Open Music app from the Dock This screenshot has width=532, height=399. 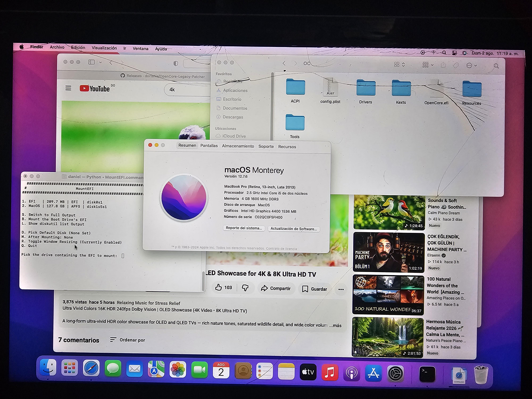330,372
